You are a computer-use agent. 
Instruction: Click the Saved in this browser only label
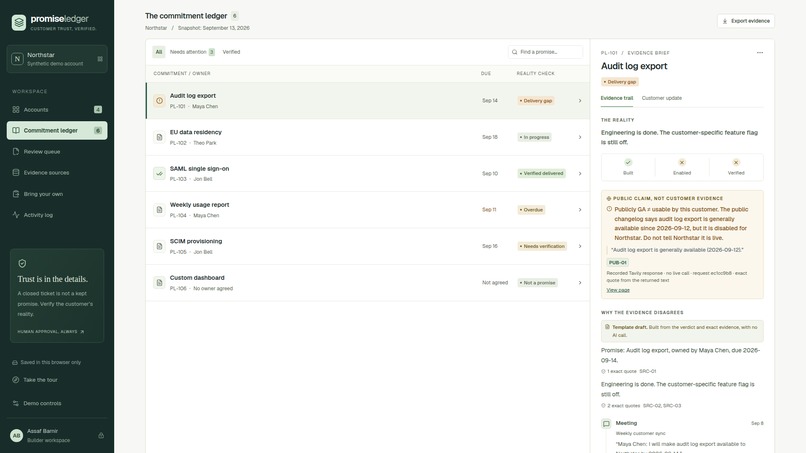50,363
